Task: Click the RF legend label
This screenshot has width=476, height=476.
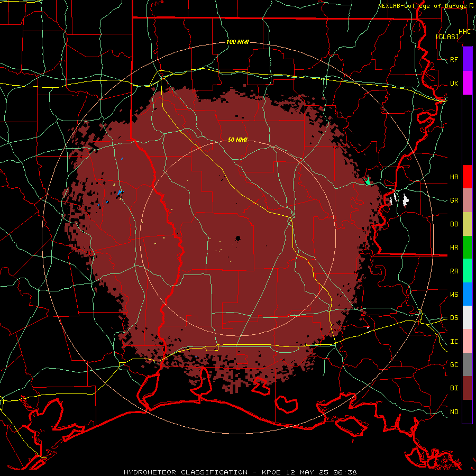Action: tap(454, 59)
